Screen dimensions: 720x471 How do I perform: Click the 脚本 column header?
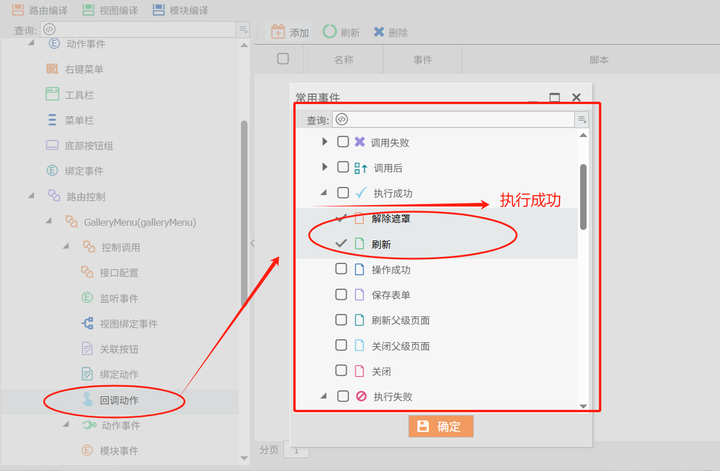[x=599, y=60]
